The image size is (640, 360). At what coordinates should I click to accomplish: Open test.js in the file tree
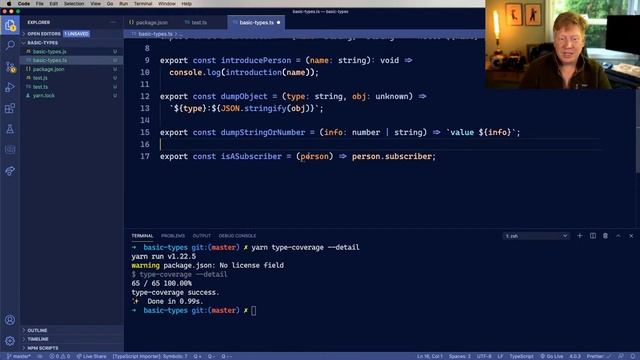(x=72, y=78)
